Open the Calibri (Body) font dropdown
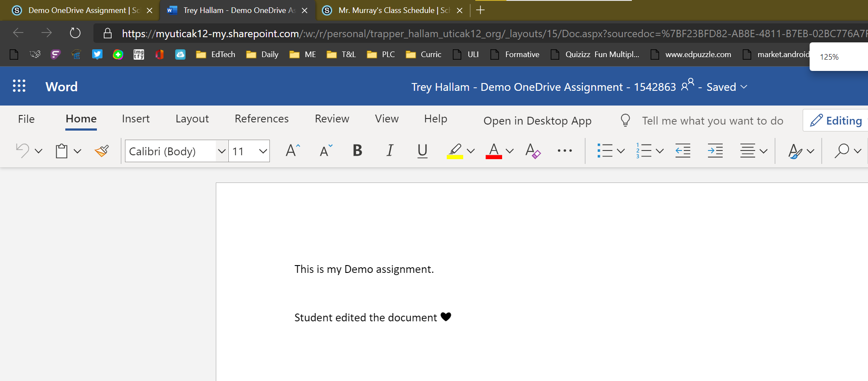This screenshot has width=868, height=381. click(x=221, y=151)
